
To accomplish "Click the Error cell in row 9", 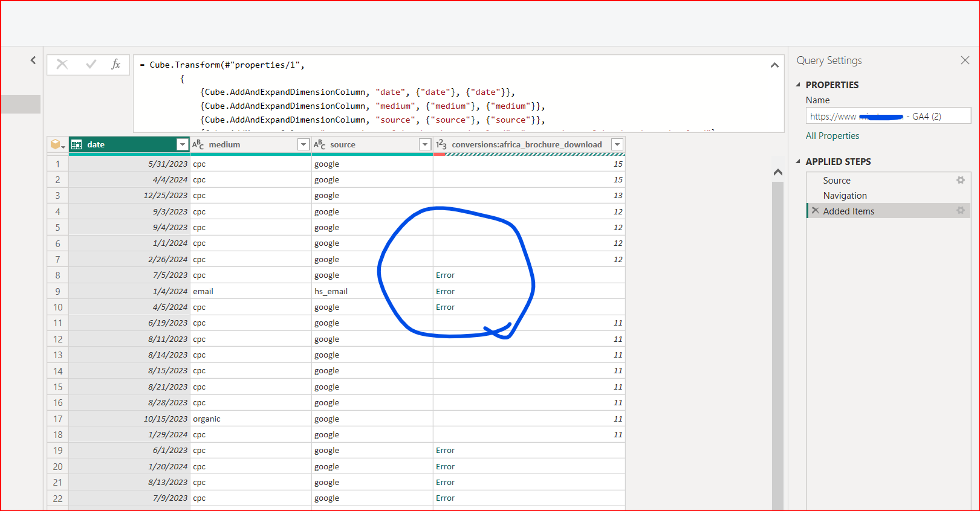I will tap(529, 291).
